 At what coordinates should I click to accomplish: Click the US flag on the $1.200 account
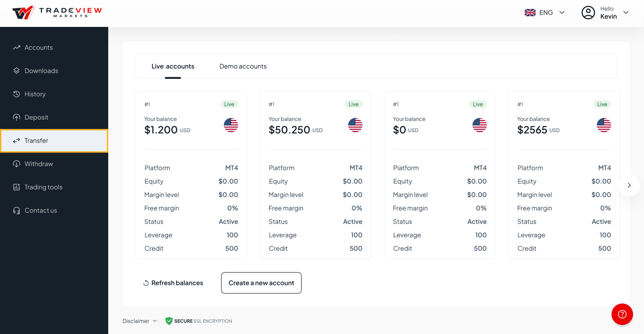point(231,125)
